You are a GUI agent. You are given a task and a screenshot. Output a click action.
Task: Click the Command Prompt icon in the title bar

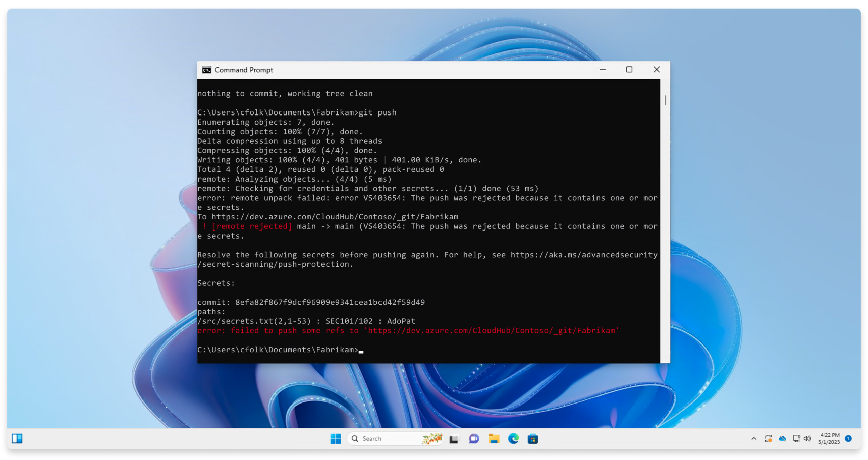[x=206, y=70]
